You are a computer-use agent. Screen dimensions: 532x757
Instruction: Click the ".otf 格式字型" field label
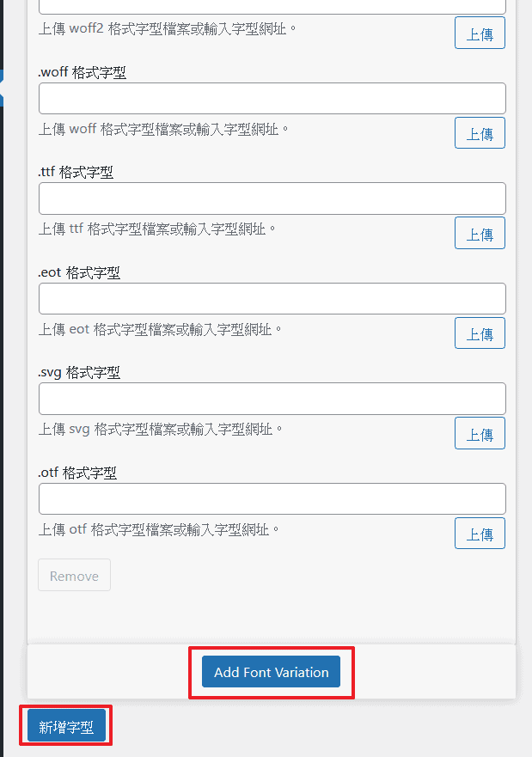click(77, 473)
